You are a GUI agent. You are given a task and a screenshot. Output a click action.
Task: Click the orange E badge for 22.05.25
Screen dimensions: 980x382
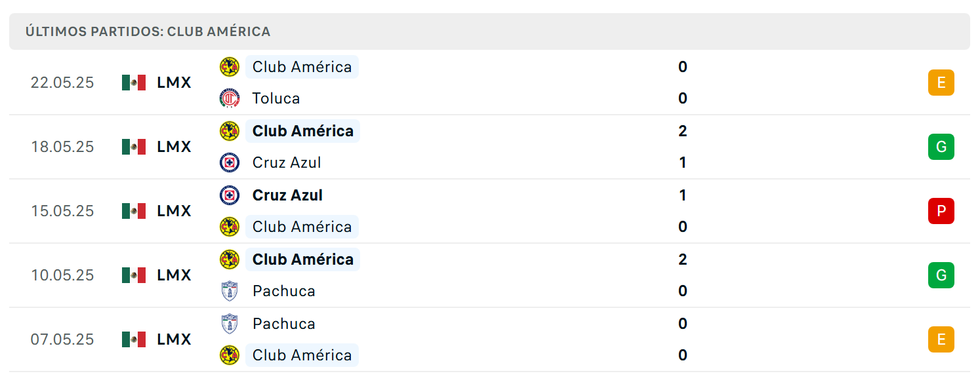(x=941, y=83)
